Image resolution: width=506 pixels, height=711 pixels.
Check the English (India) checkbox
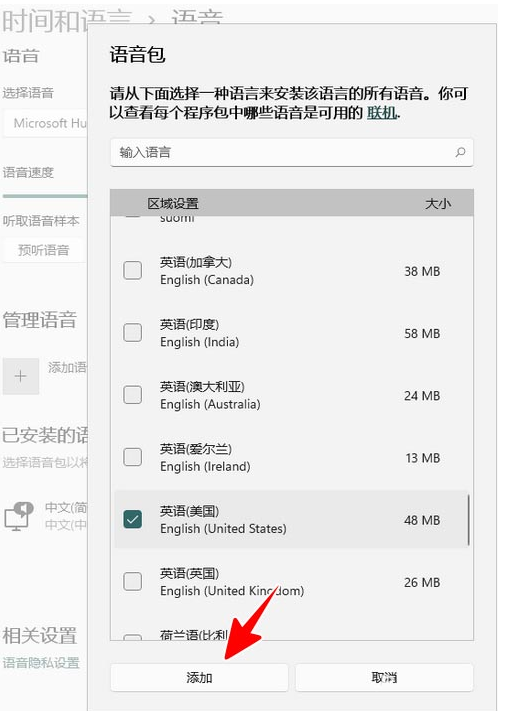(132, 333)
